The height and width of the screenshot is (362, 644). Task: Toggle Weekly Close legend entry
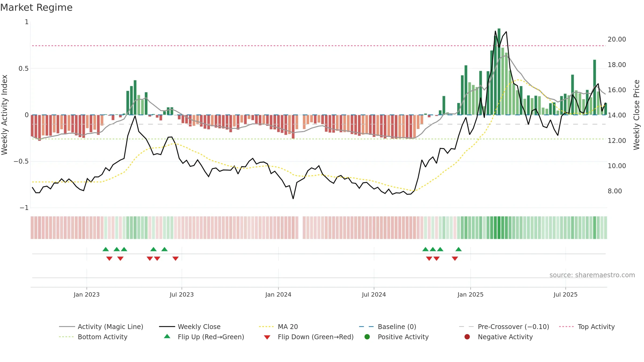coord(190,327)
